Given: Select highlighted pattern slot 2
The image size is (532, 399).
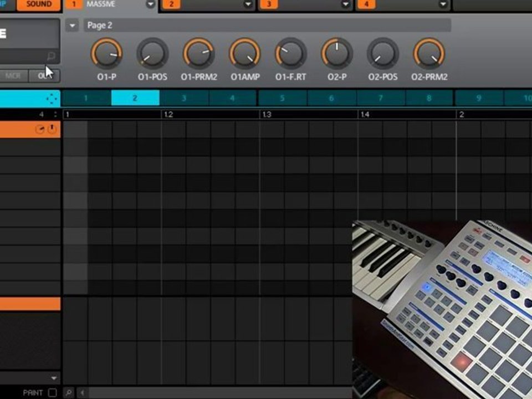Looking at the screenshot, I should (x=135, y=99).
